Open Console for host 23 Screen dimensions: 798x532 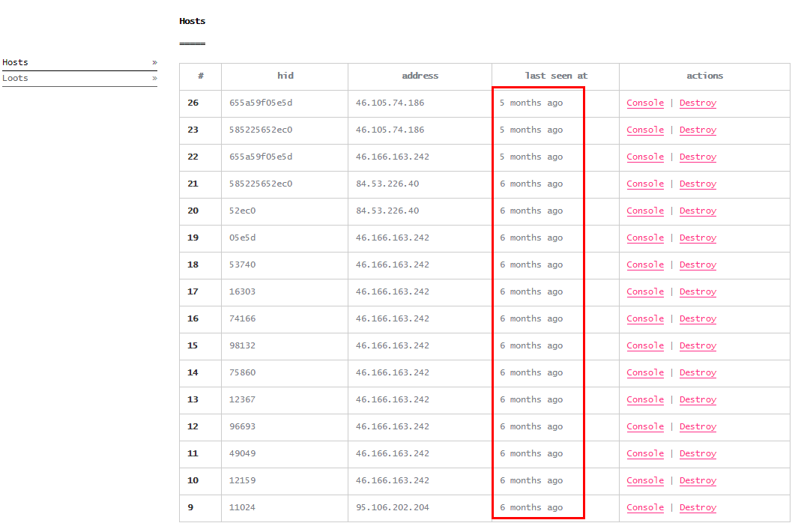pyautogui.click(x=645, y=130)
